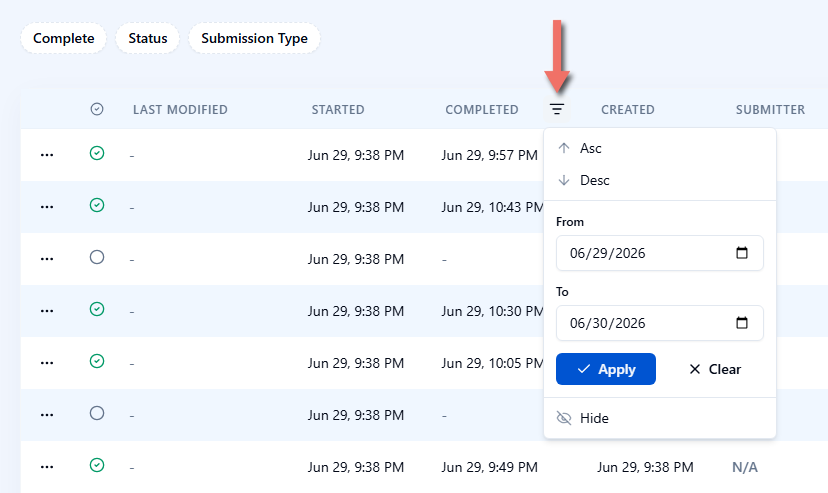Image resolution: width=828 pixels, height=493 pixels.
Task: Toggle the green check on first row
Action: pyautogui.click(x=97, y=153)
